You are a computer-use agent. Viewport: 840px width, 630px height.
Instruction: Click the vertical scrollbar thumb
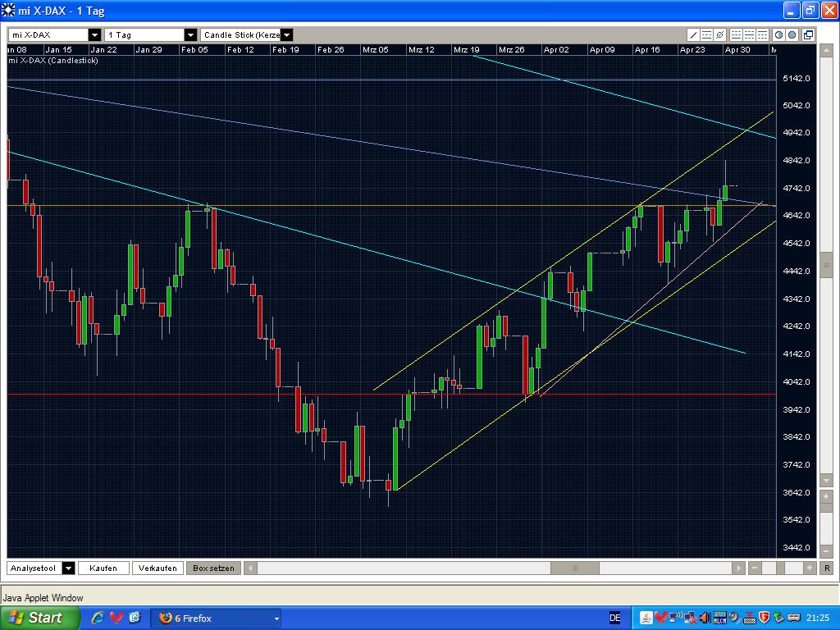(827, 267)
